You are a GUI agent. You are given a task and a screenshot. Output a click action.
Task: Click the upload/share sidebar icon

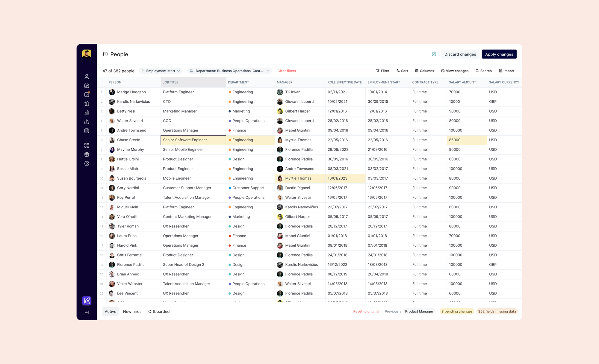pos(87,122)
